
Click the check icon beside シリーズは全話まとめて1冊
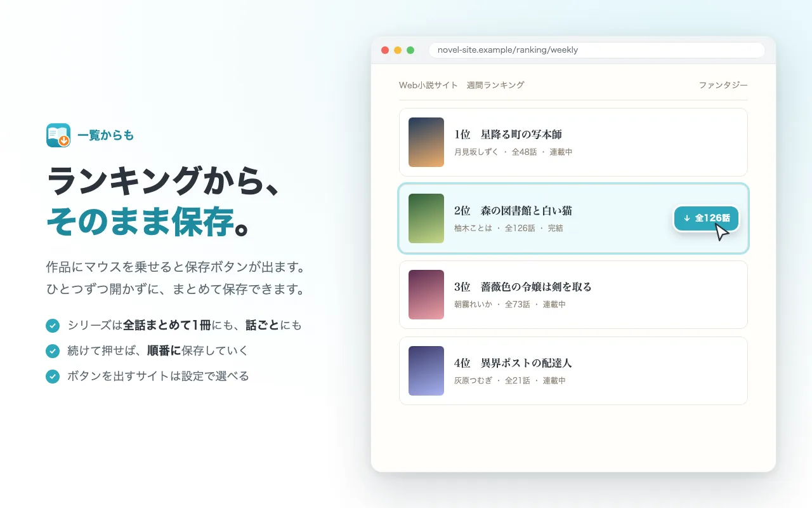point(53,325)
